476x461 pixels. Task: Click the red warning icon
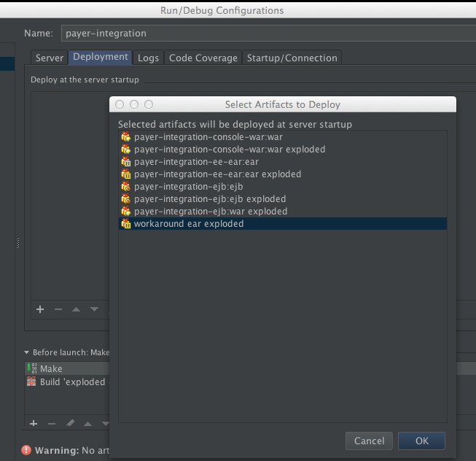(27, 451)
